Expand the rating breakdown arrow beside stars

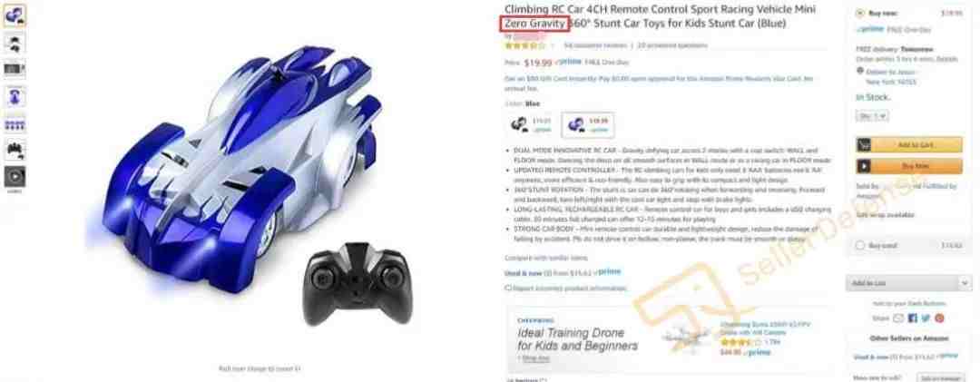552,45
